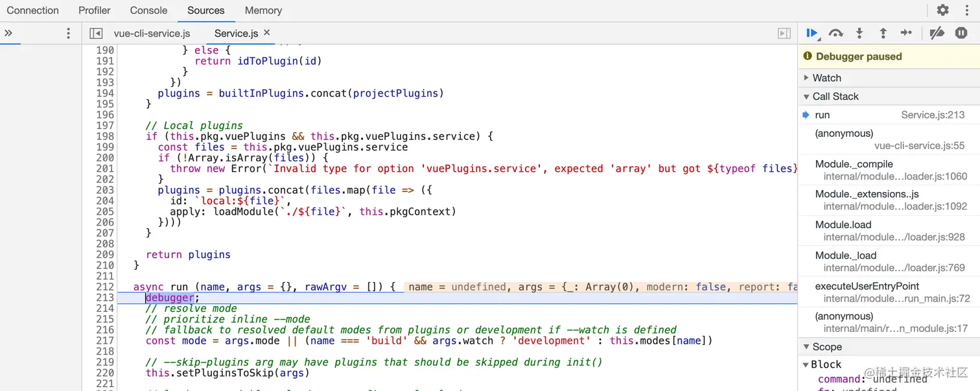This screenshot has width=980, height=391.
Task: Click the 'const mode' declaration line
Action: tap(429, 340)
